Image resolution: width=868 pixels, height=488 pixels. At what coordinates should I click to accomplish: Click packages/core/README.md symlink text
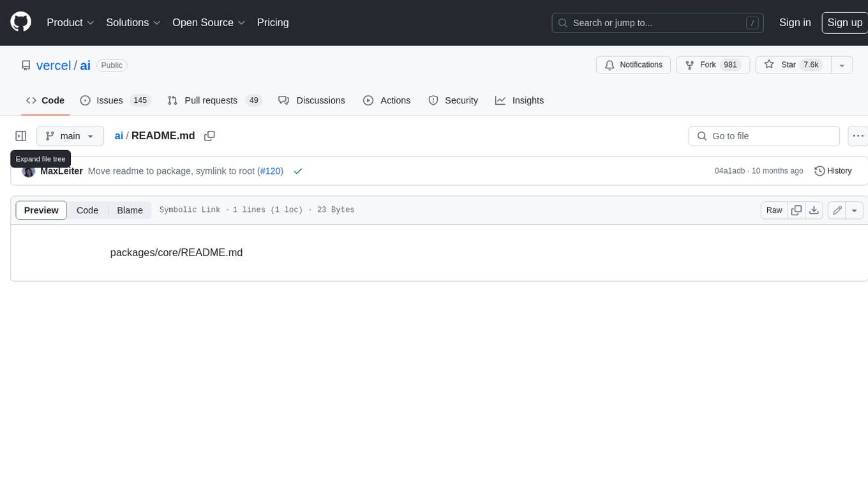[177, 252]
